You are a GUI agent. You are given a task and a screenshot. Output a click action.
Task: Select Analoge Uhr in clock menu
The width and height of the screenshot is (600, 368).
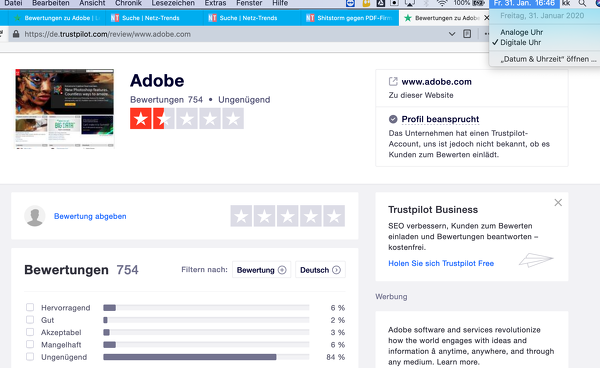521,32
